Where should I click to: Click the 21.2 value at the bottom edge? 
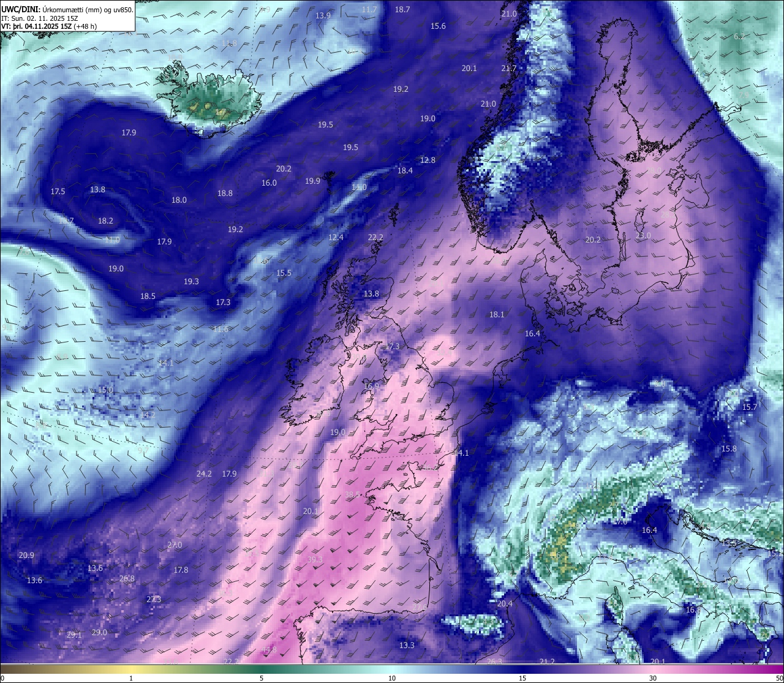[547, 661]
